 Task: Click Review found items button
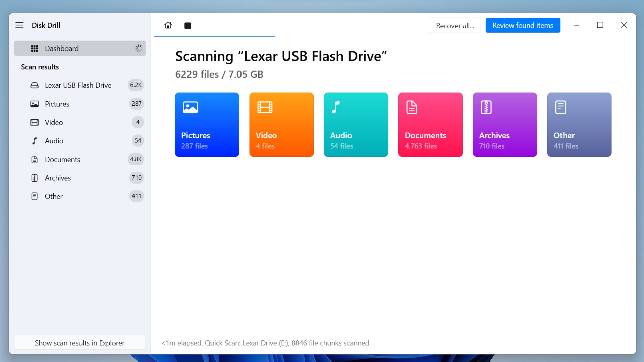click(x=523, y=25)
